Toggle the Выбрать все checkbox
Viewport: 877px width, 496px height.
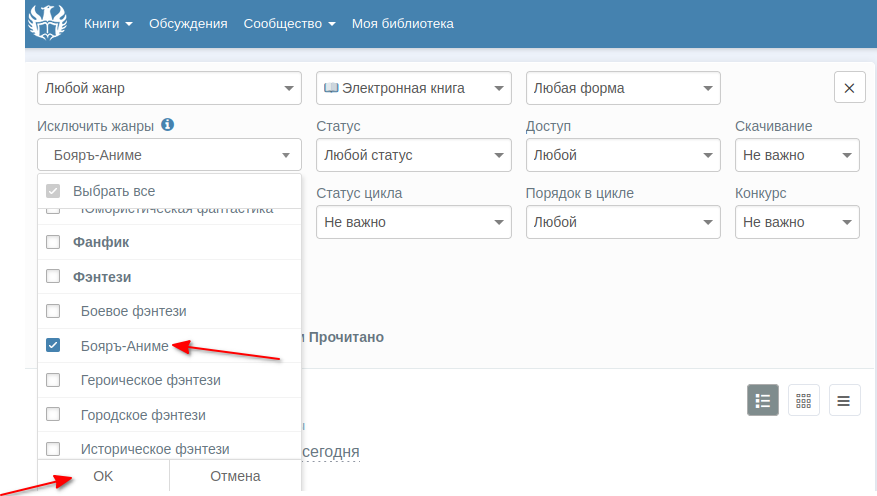click(x=54, y=191)
